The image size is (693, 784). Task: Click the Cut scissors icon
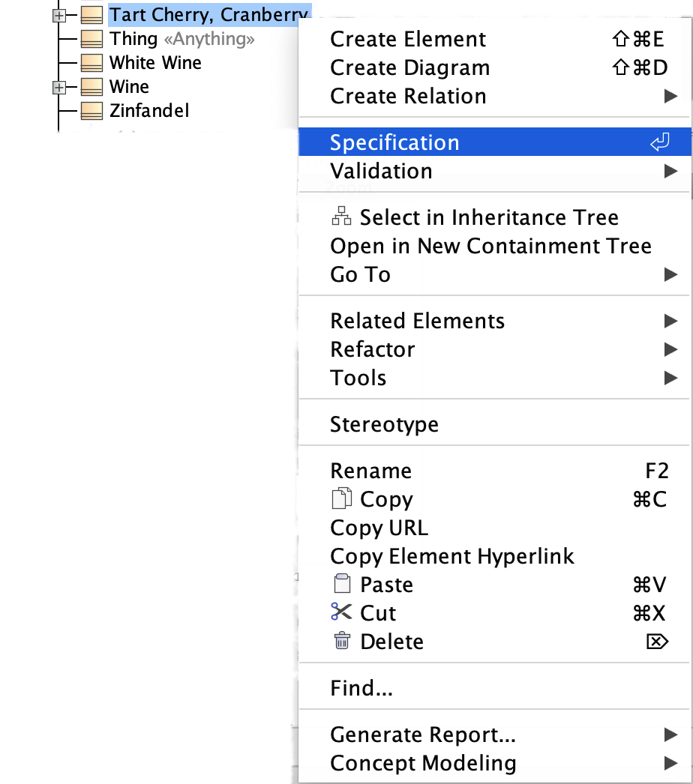pyautogui.click(x=341, y=613)
